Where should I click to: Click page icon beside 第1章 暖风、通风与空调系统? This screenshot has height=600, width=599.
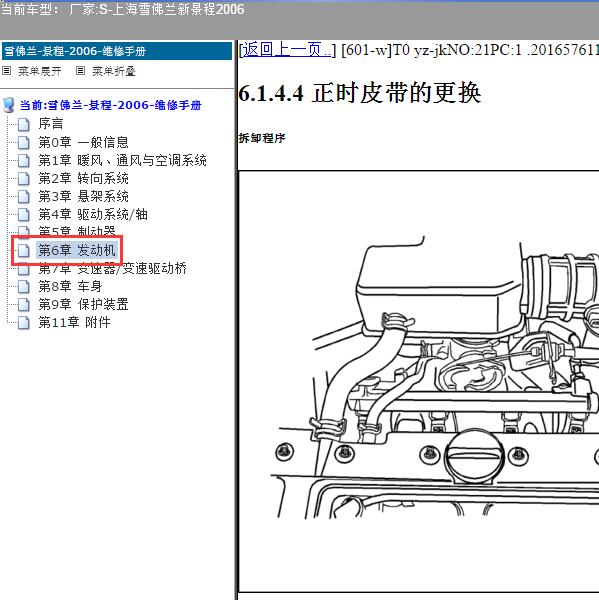click(24, 160)
